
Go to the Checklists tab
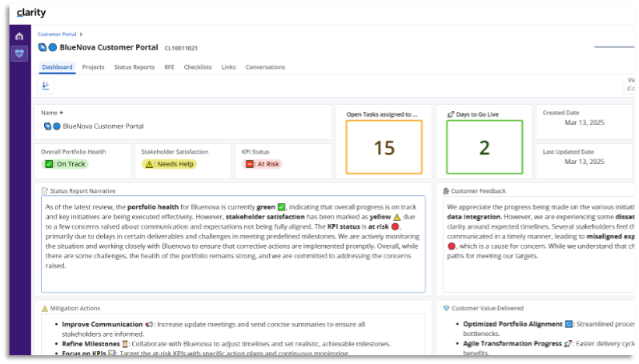click(x=198, y=67)
